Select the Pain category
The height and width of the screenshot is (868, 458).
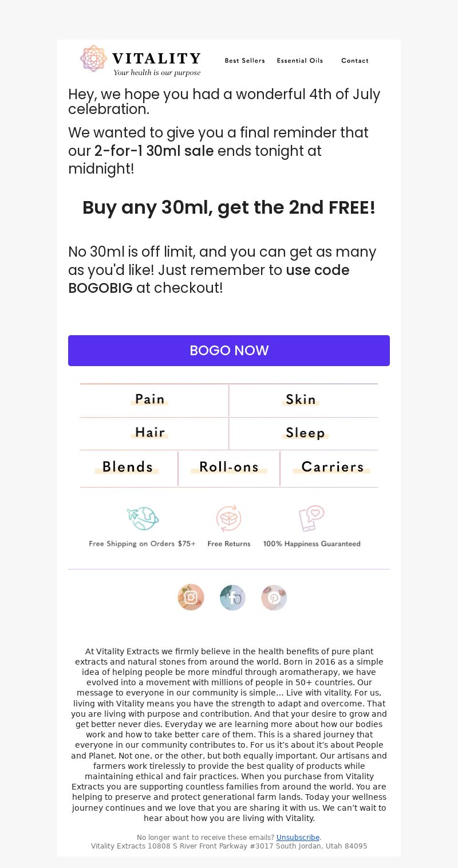pyautogui.click(x=150, y=399)
